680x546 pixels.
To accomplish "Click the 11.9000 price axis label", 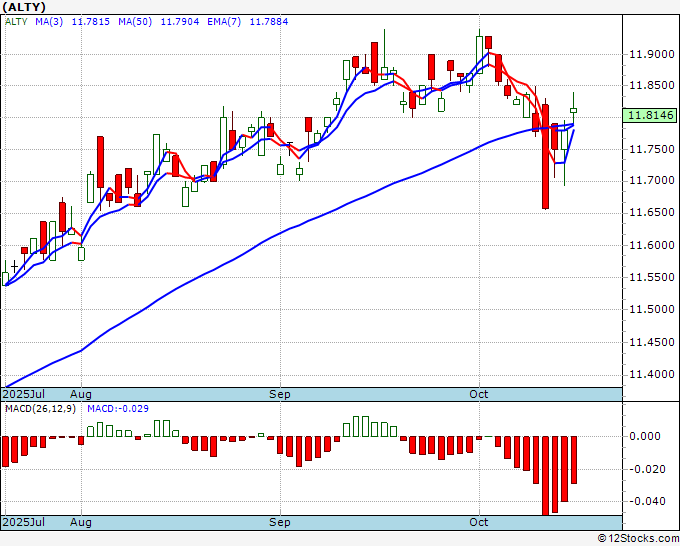I will pos(652,54).
